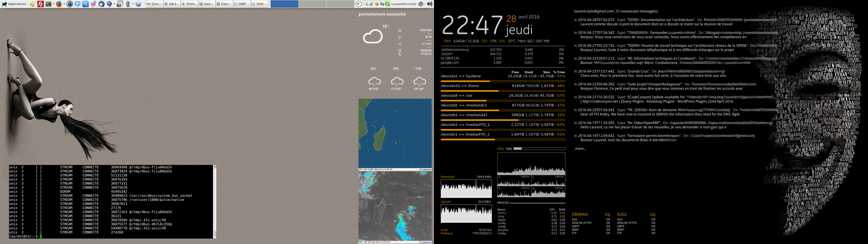
Task: Open the "Re: Odoo/OpenERP" email entry
Action: tap(673, 125)
